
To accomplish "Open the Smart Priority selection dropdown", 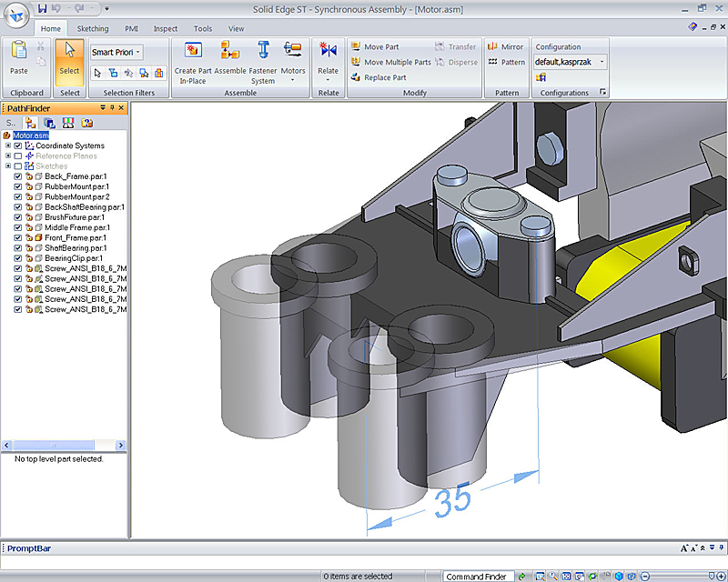I will click(116, 53).
